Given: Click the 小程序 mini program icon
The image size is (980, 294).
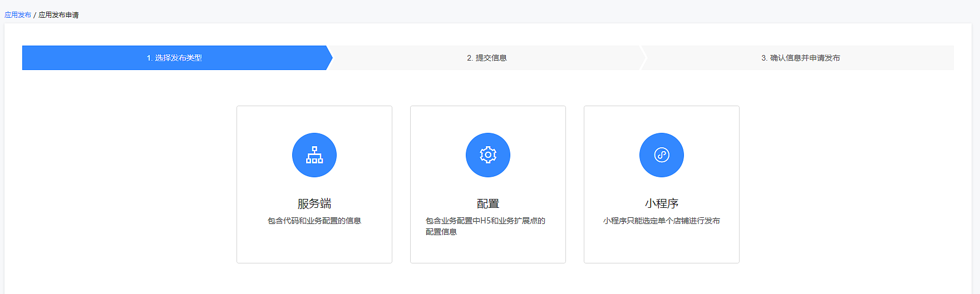Looking at the screenshot, I should pos(662,155).
